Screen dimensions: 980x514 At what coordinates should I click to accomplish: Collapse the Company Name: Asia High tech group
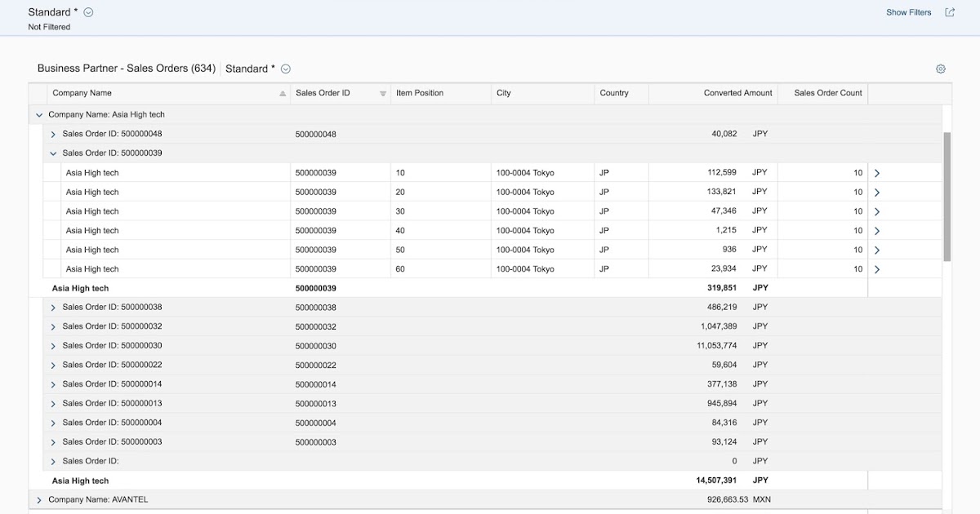(x=38, y=114)
